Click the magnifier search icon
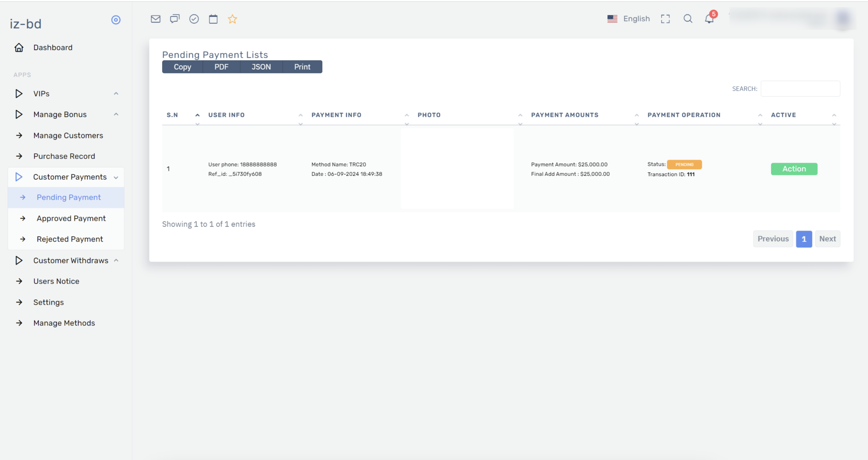Viewport: 868px width, 460px height. point(688,19)
